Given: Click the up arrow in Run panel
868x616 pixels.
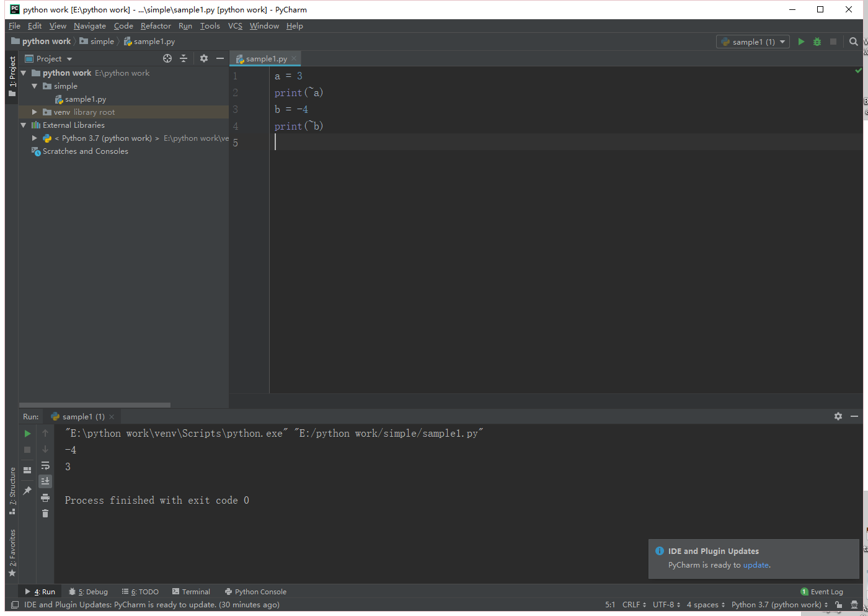Looking at the screenshot, I should point(45,433).
